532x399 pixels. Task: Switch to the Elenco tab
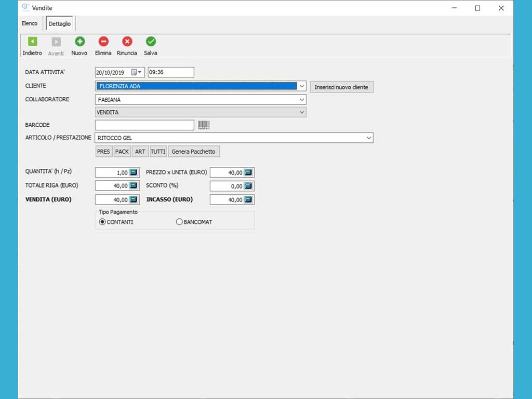coord(30,23)
